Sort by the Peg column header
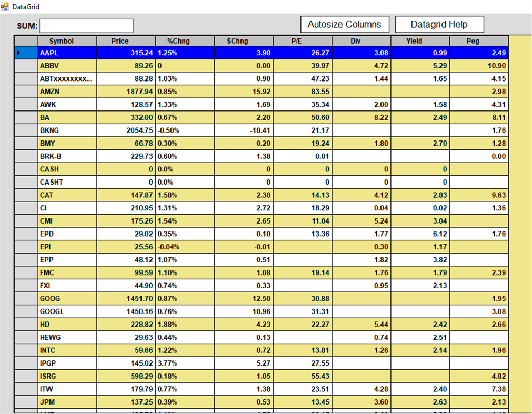Viewport: 532px width, 414px height. pos(479,41)
